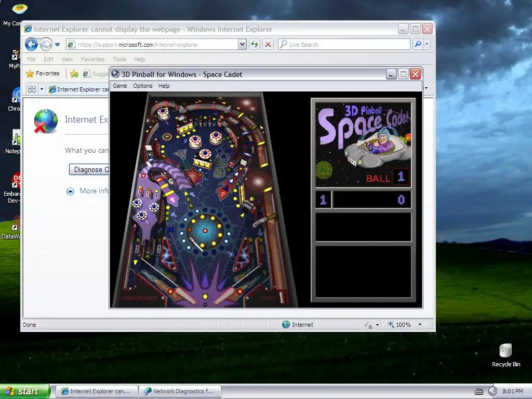
Task: Click the BALL number display
Action: pyautogui.click(x=401, y=177)
